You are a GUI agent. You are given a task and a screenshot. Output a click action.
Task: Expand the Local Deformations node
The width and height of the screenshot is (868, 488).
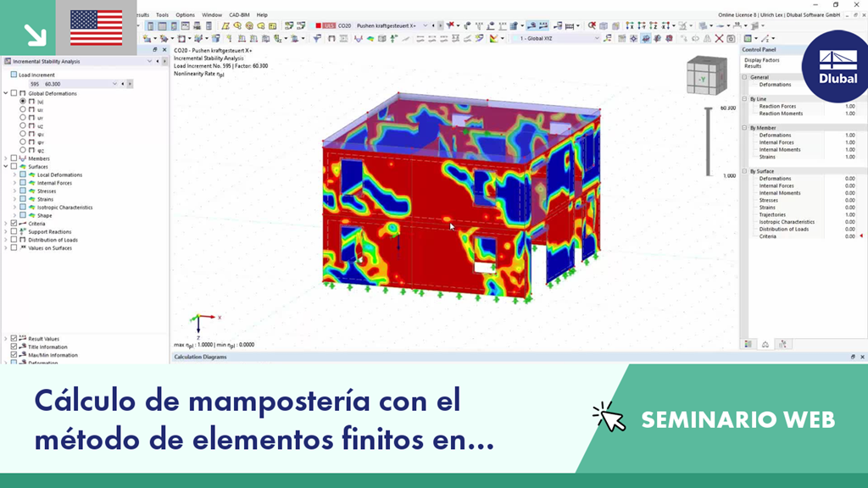pos(14,175)
